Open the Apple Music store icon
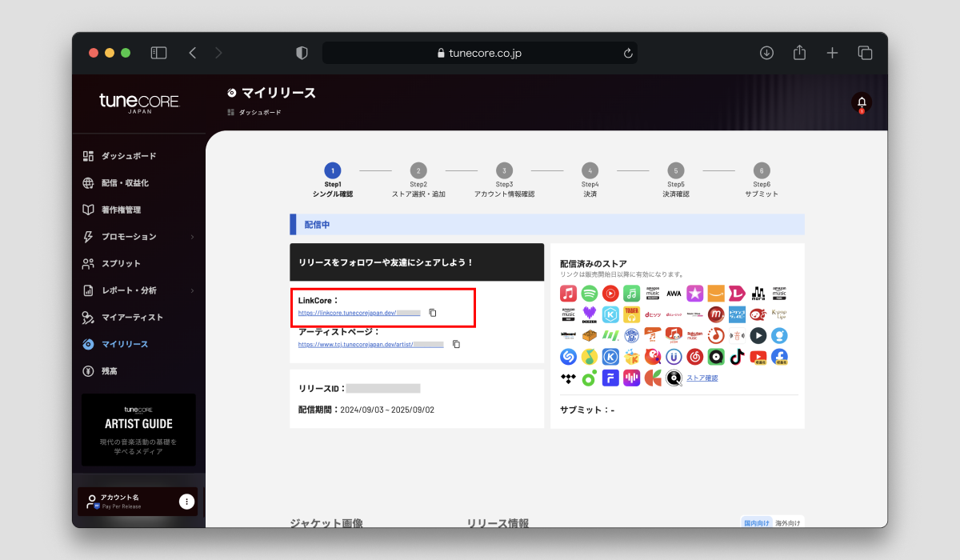 569,294
